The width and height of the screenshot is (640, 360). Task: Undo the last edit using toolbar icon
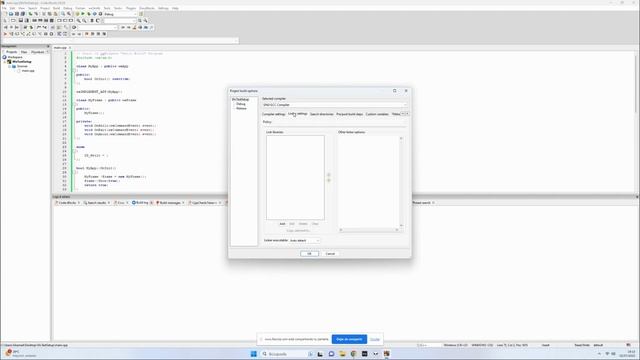(30, 14)
